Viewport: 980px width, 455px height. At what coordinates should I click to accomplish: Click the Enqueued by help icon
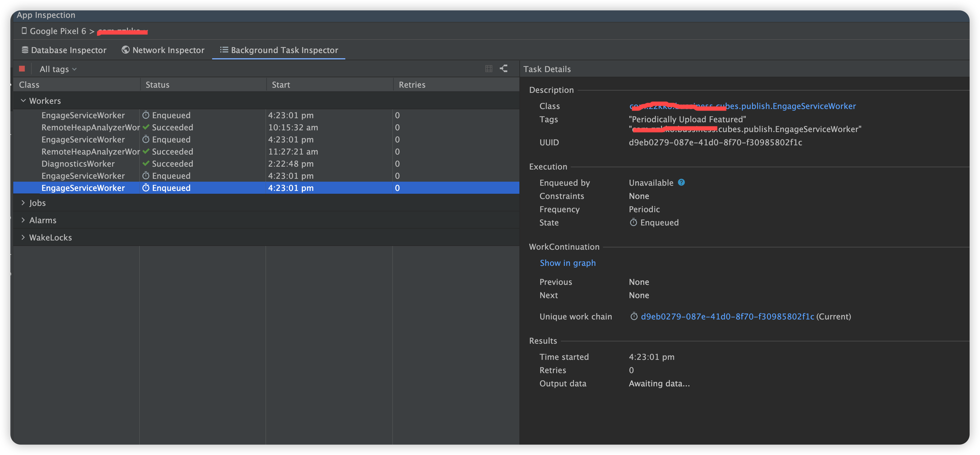681,183
